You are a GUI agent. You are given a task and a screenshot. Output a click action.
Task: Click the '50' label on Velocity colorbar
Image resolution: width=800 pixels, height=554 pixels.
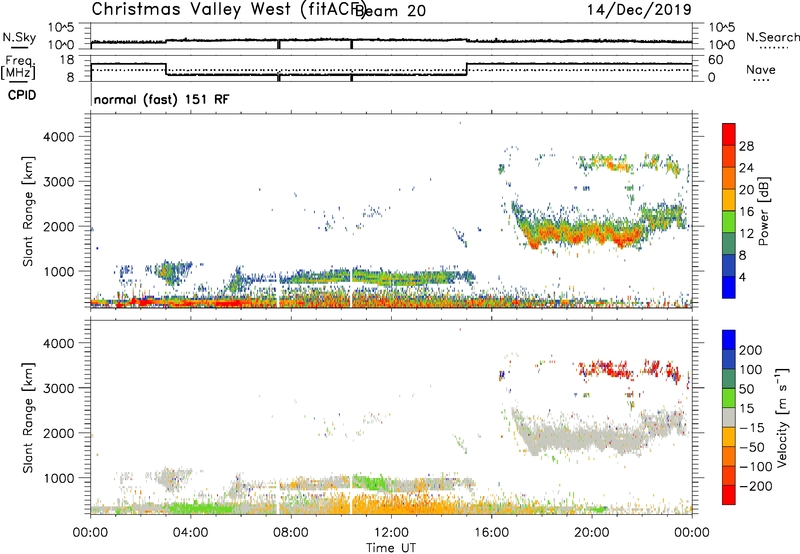pyautogui.click(x=747, y=389)
